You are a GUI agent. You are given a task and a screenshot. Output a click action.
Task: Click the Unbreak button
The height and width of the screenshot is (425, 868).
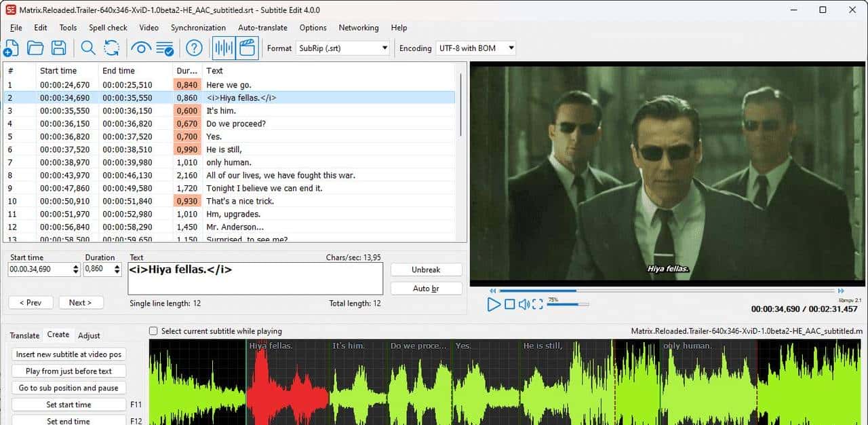click(x=426, y=270)
